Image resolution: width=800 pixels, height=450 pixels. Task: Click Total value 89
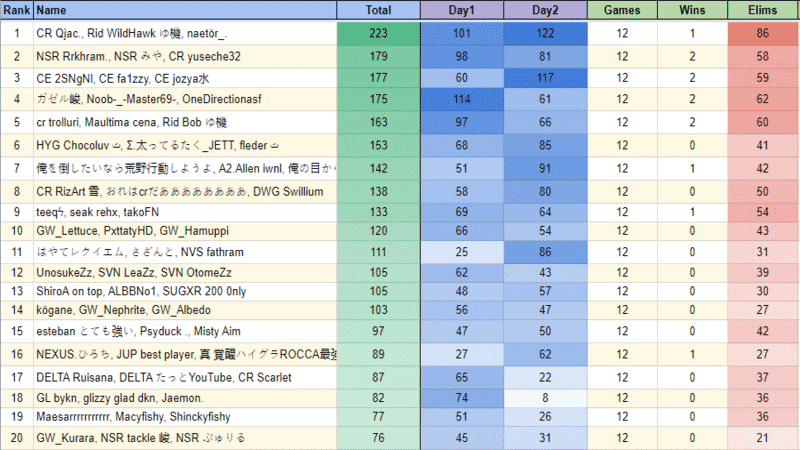[378, 355]
